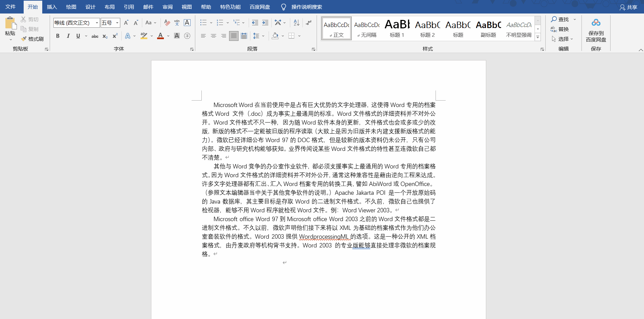
Task: Apply character border icon
Action: pyautogui.click(x=187, y=23)
